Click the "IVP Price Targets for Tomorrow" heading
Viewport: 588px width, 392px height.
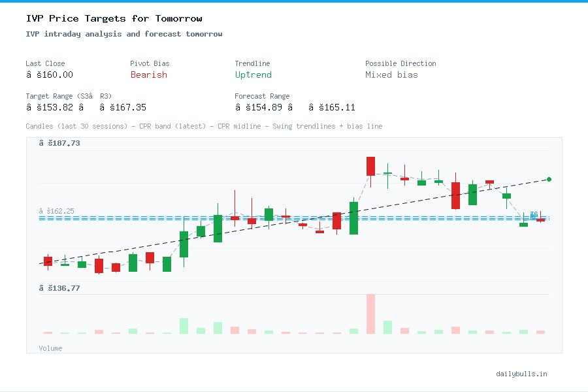114,18
